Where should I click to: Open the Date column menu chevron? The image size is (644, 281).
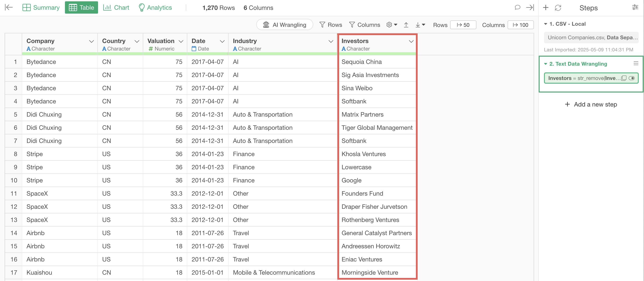click(x=222, y=41)
